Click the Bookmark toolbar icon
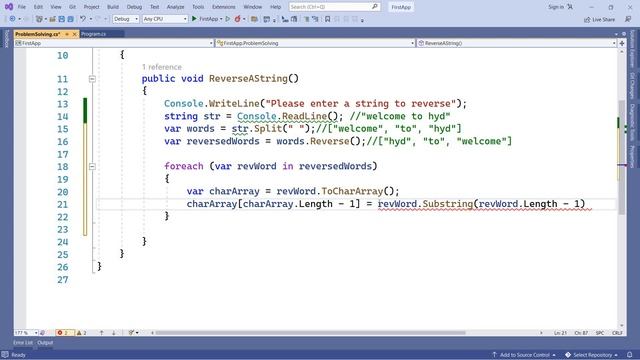Image resolution: width=640 pixels, height=360 pixels. click(327, 19)
